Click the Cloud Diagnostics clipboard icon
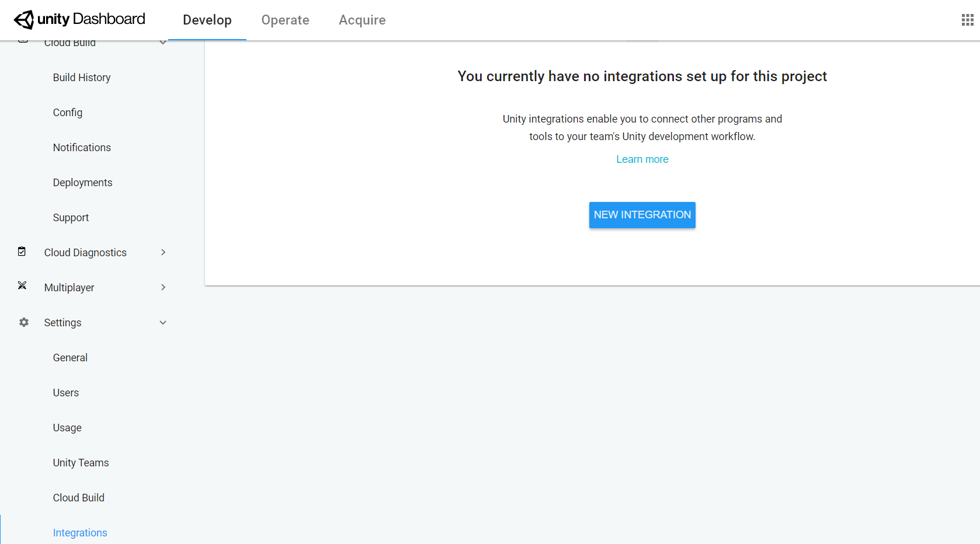Viewport: 980px width, 544px height. coord(22,252)
